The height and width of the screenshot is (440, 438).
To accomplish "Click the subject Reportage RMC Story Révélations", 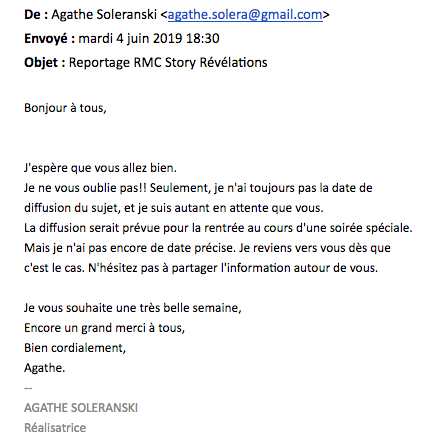I will click(168, 63).
